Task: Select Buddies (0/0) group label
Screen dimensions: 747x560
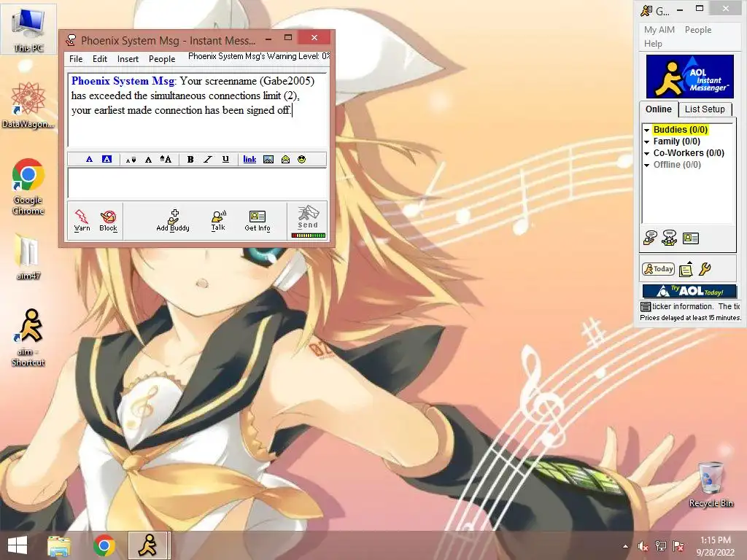Action: pyautogui.click(x=681, y=130)
